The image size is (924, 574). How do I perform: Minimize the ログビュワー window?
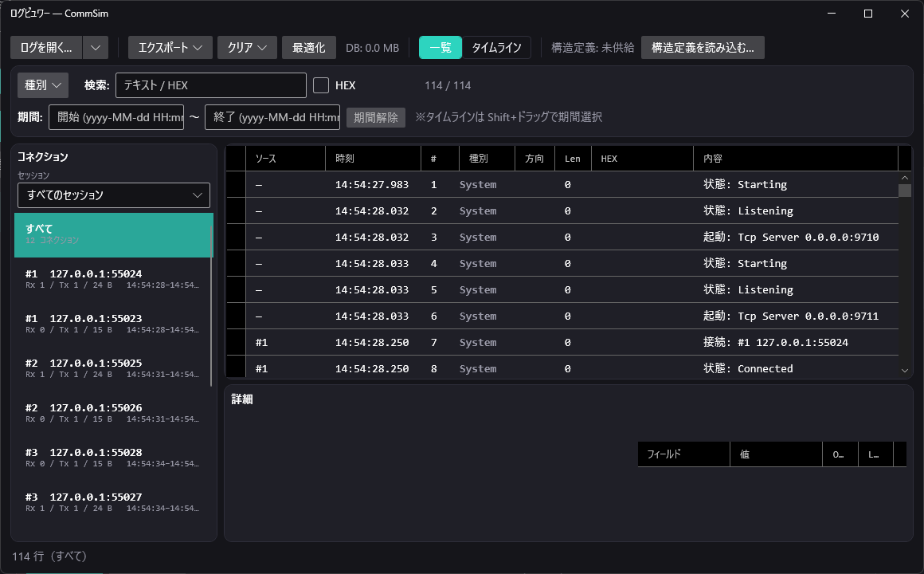coord(832,14)
